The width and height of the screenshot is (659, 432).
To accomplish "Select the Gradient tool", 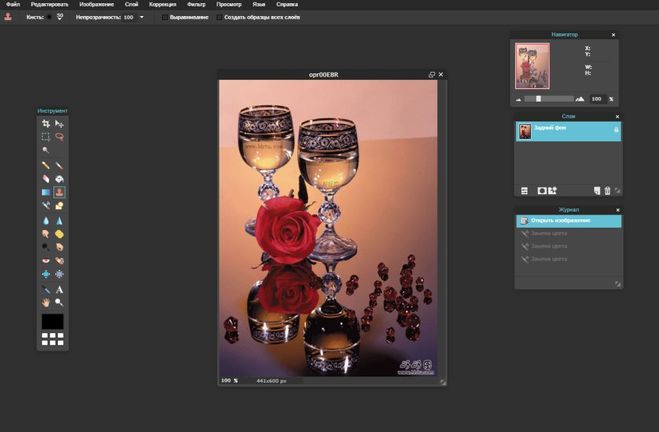I will pyautogui.click(x=46, y=192).
